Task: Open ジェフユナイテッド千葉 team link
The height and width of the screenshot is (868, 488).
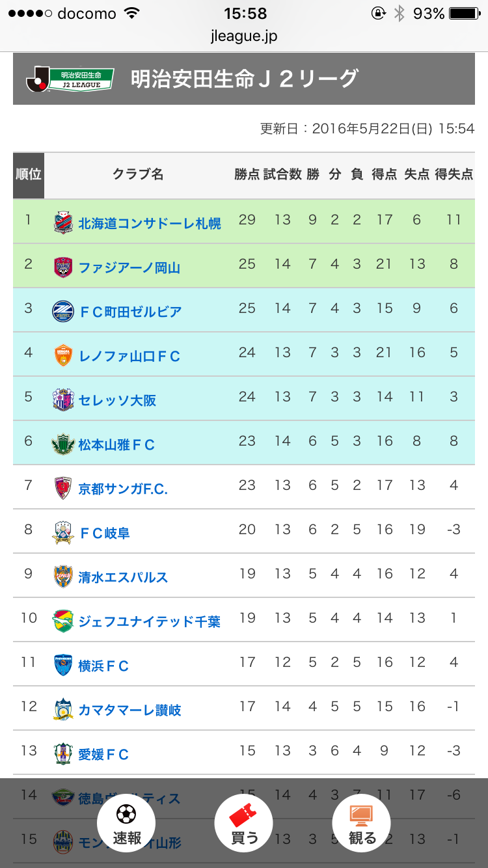Action: [149, 621]
